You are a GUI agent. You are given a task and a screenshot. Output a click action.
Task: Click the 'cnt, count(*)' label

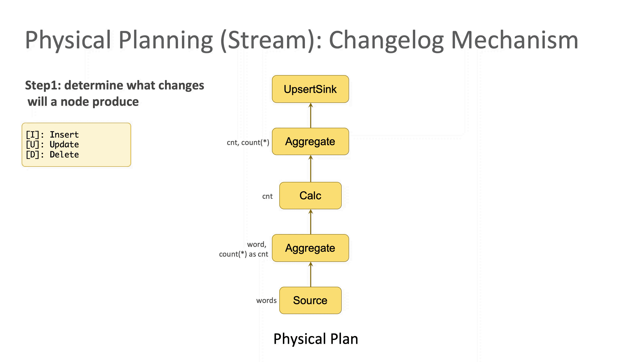tap(248, 142)
